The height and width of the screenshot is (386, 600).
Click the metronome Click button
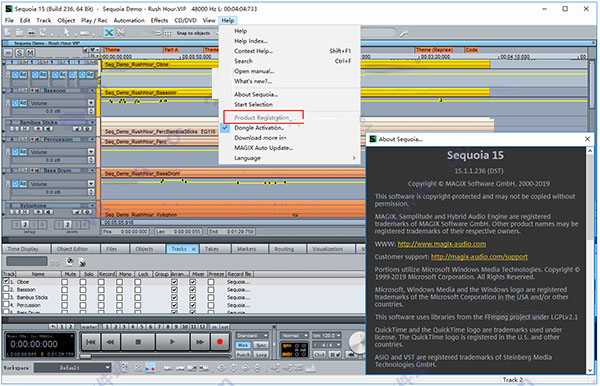click(320, 355)
